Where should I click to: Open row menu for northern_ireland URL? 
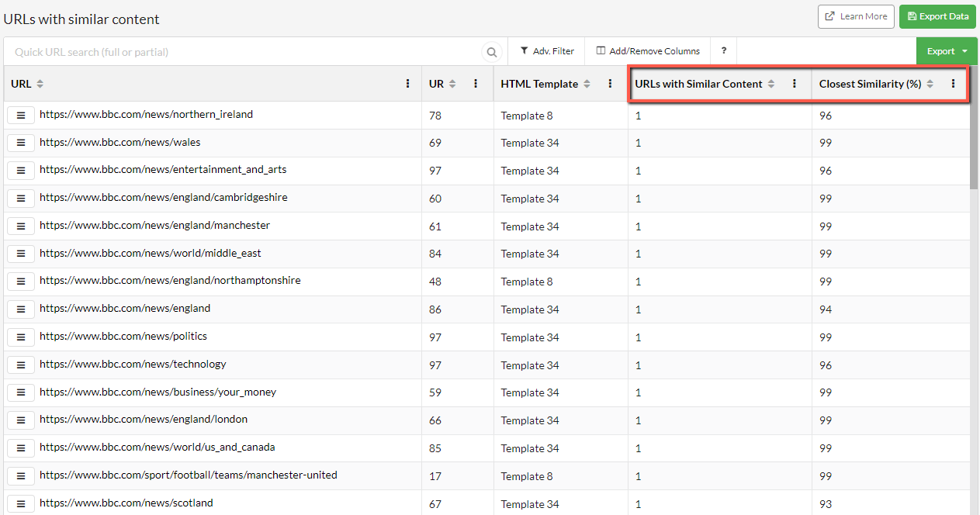click(21, 115)
